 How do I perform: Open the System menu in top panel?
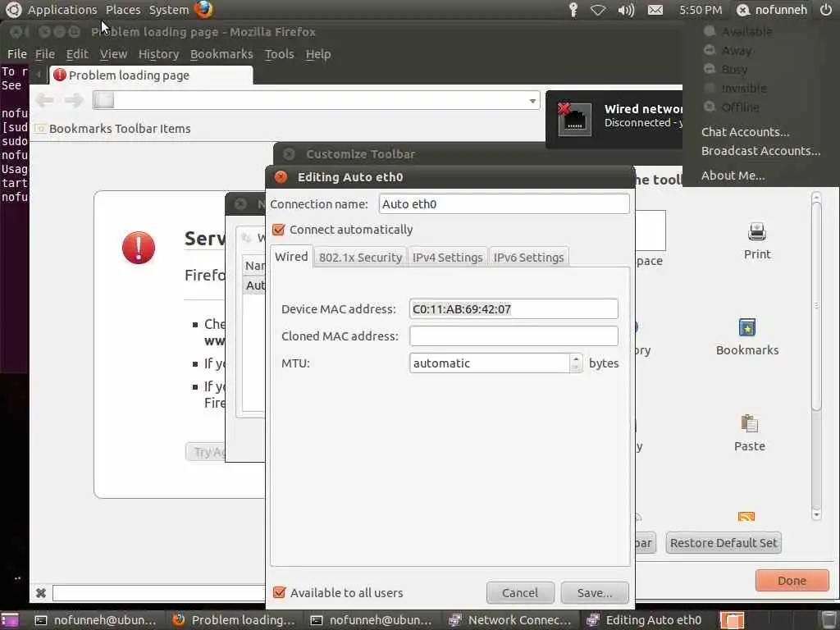click(x=169, y=10)
